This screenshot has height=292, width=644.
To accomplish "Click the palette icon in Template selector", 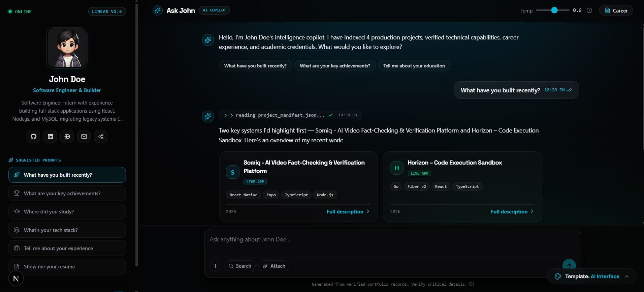I will point(557,276).
